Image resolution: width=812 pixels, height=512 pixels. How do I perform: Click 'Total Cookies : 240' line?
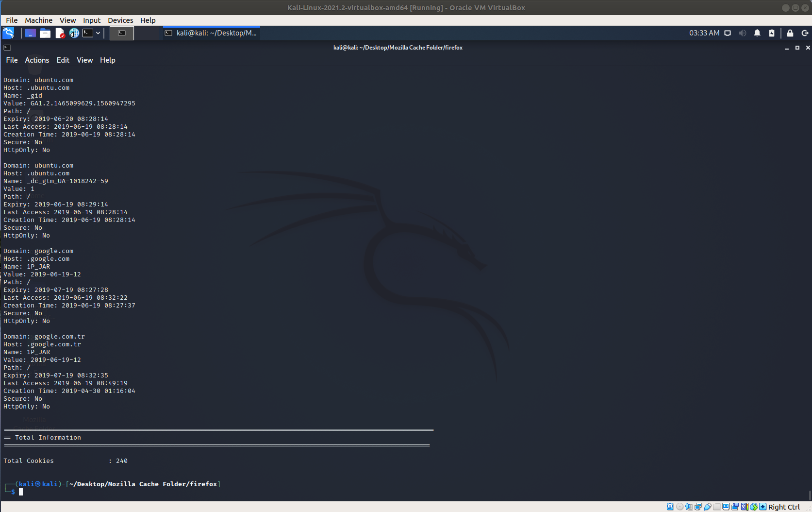click(66, 461)
